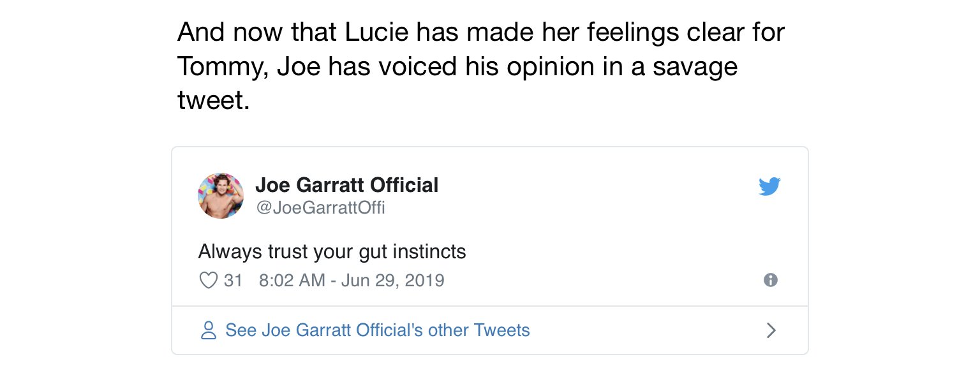Open the tweet info icon

(x=771, y=280)
